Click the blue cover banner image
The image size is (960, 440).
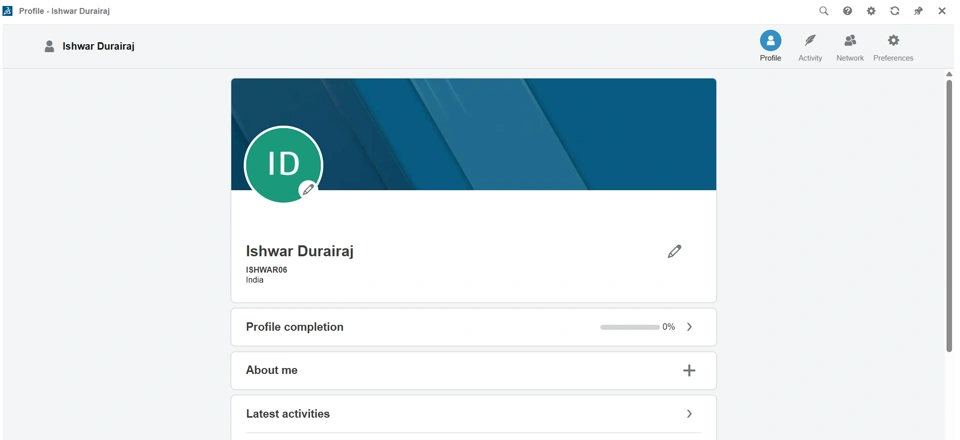(x=473, y=134)
